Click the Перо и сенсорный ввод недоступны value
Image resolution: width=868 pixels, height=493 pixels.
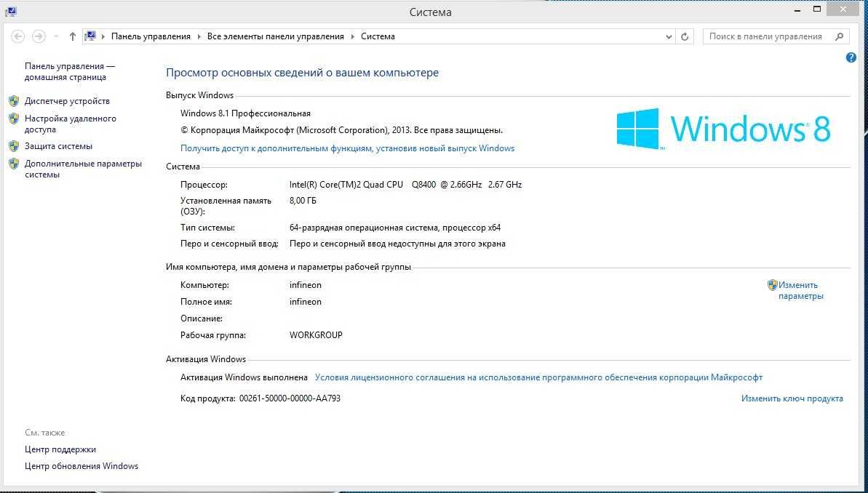tap(397, 244)
